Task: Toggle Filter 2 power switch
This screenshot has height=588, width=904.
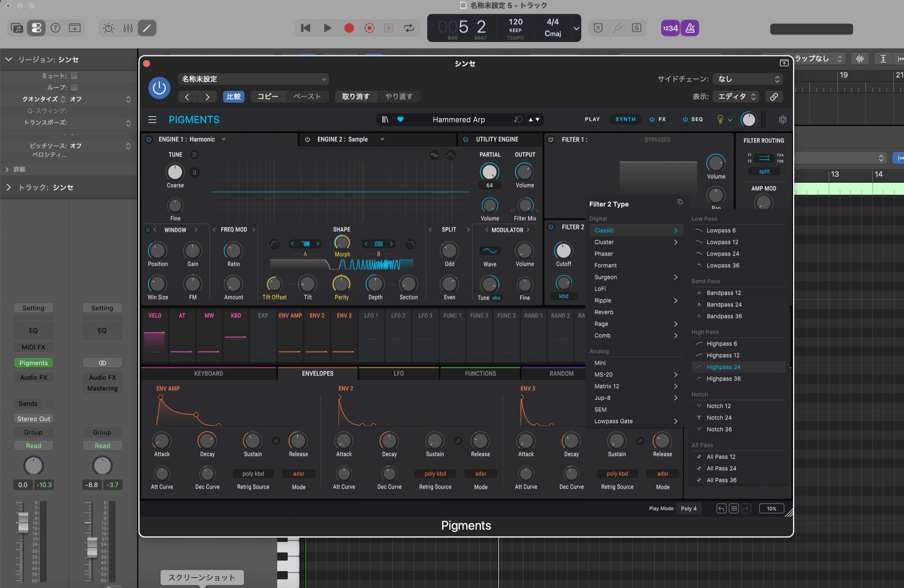Action: click(x=551, y=227)
